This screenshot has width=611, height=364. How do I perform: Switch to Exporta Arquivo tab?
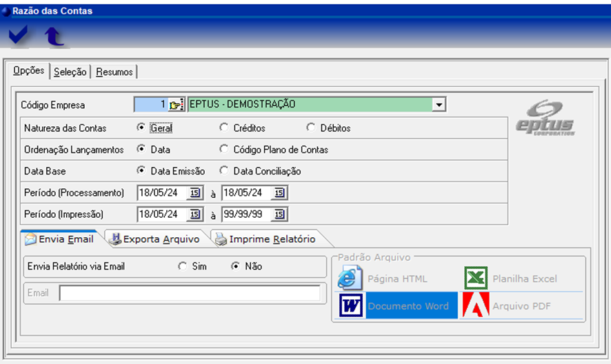(x=155, y=239)
